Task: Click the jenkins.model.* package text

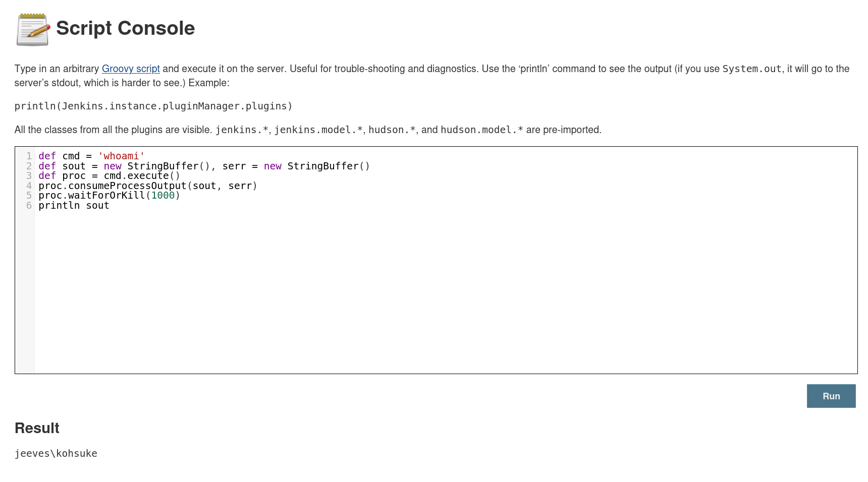Action: click(318, 130)
